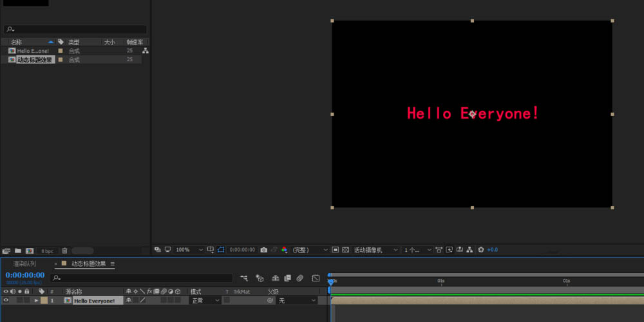Click the show channel RGB icon

point(285,250)
